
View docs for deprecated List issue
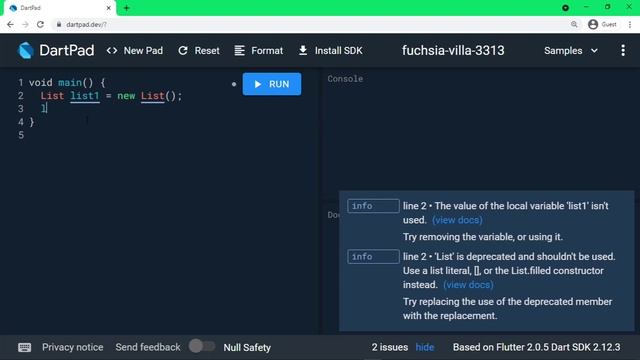(x=468, y=284)
